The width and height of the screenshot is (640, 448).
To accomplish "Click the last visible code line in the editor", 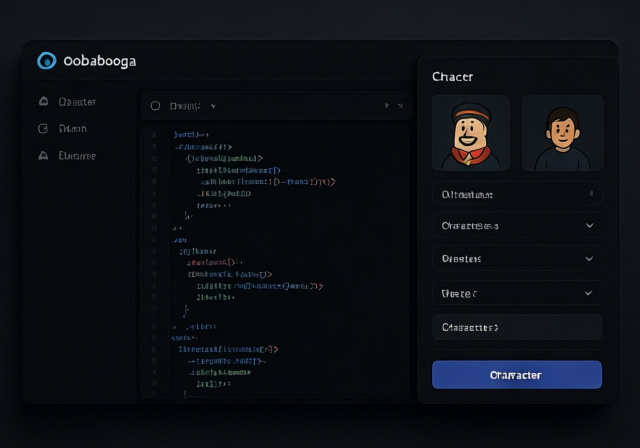I will 186,394.
